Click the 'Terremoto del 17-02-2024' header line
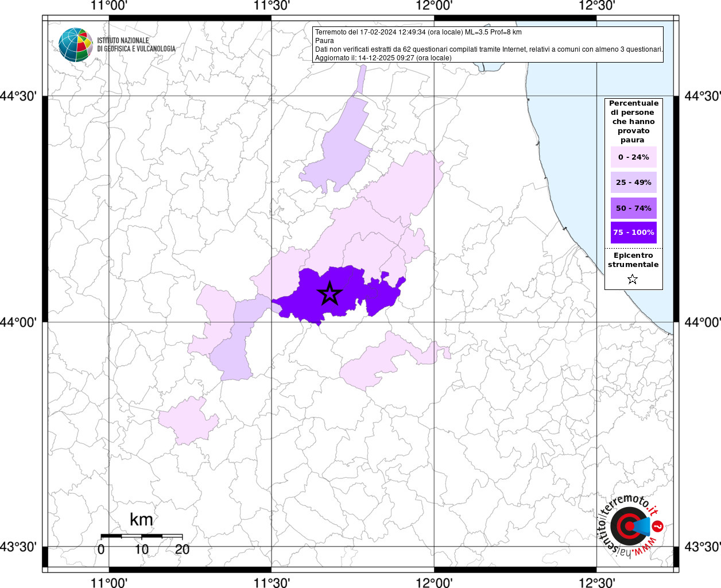The image size is (721, 588). [418, 32]
